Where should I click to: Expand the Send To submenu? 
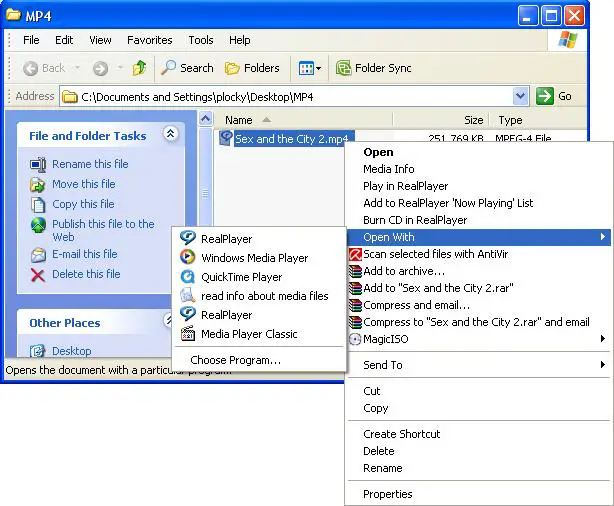[479, 365]
